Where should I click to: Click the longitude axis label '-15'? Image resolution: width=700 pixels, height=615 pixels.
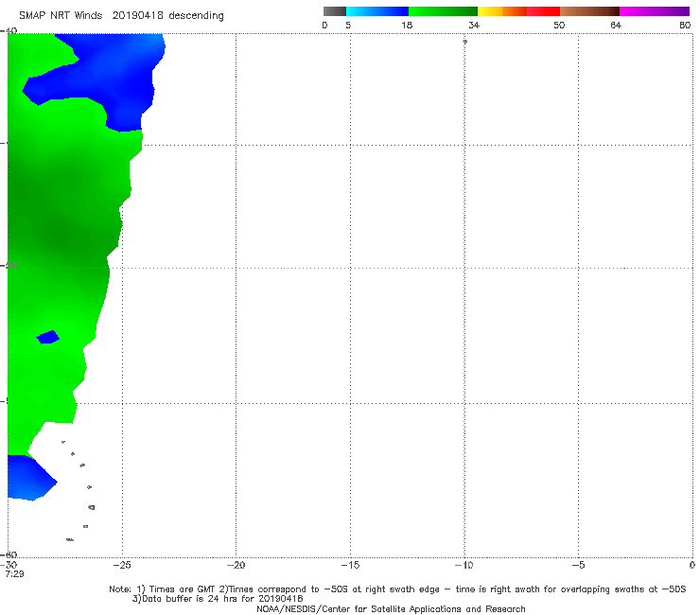350,565
